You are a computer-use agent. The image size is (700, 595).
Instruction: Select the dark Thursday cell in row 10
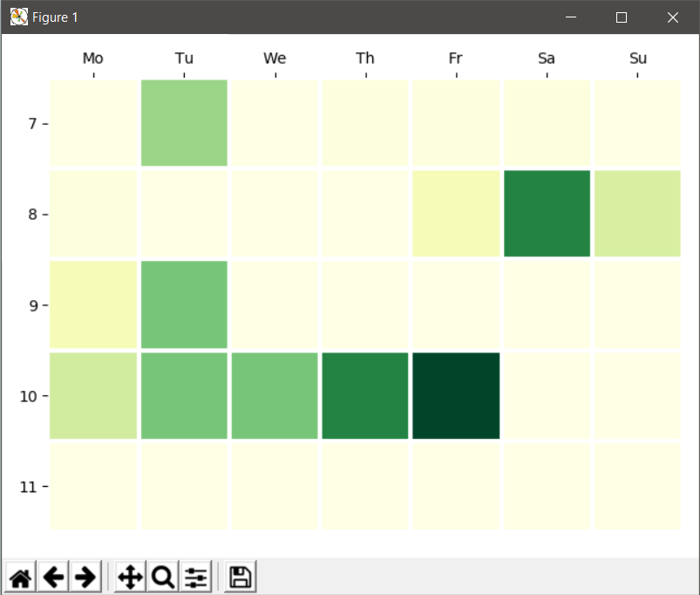click(x=364, y=395)
